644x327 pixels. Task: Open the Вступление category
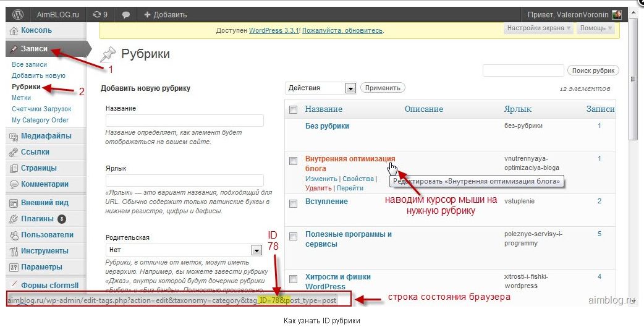326,202
